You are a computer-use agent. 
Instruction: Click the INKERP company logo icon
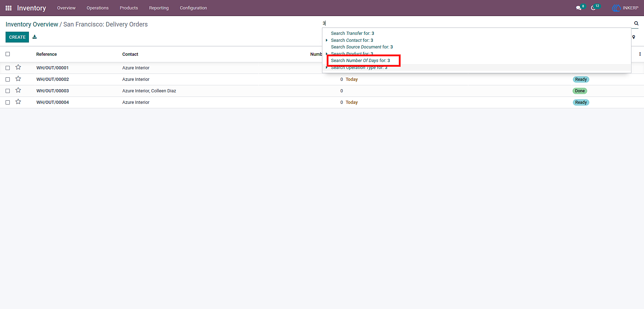pyautogui.click(x=616, y=8)
